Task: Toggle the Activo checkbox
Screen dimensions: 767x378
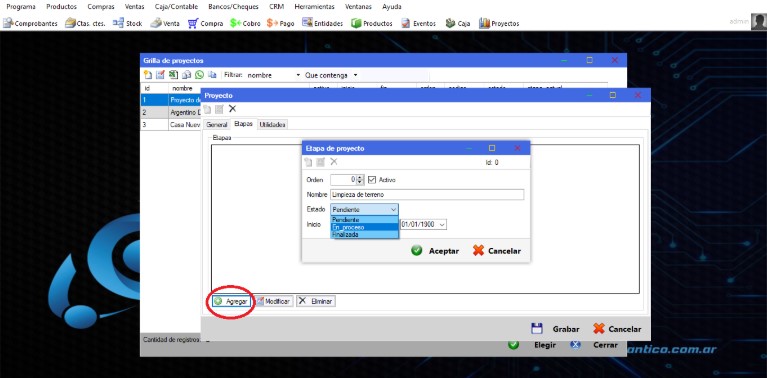Action: click(372, 179)
